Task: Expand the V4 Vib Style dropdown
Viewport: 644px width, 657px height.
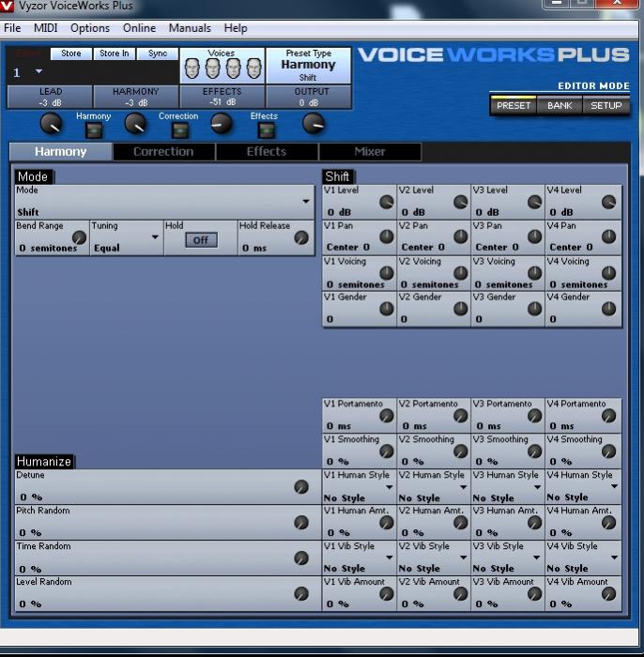Action: click(614, 558)
